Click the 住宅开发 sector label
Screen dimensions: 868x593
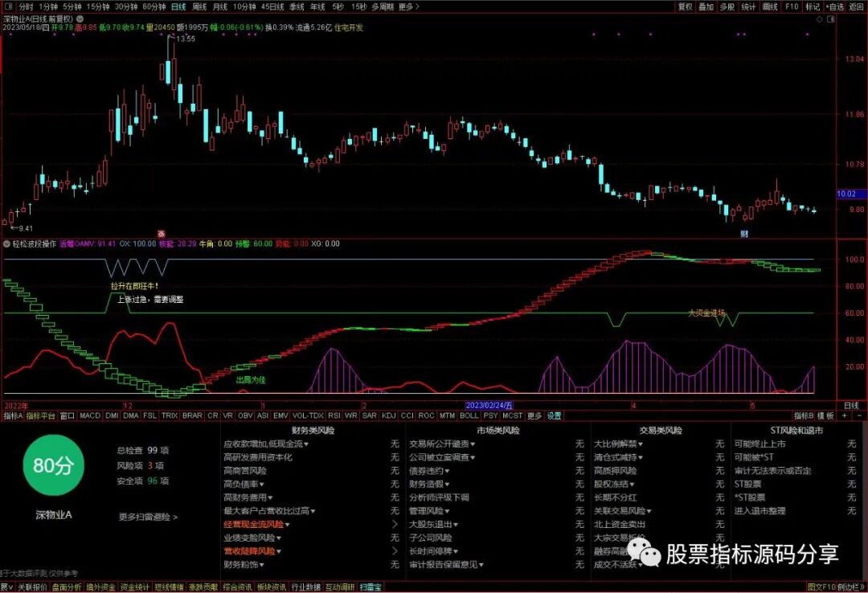348,27
